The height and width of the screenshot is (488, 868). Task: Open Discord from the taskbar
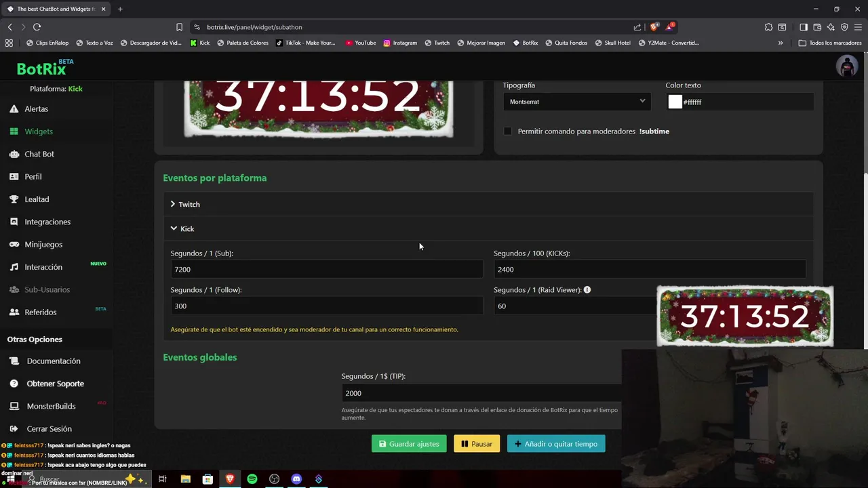[x=296, y=479]
